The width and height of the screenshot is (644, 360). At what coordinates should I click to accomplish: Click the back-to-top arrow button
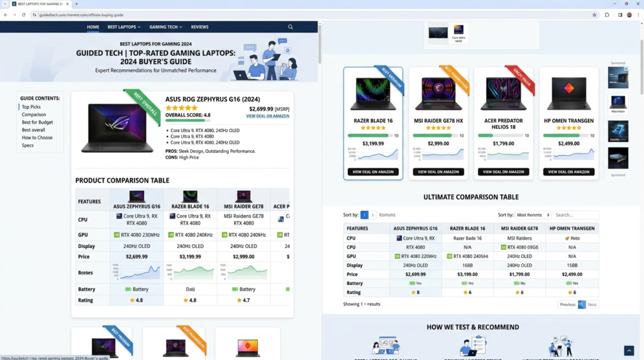[629, 350]
